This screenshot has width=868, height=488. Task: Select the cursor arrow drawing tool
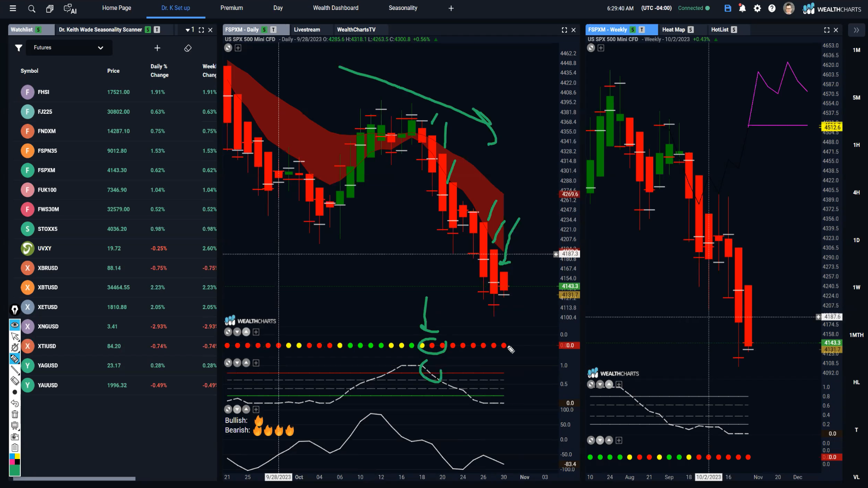point(15,337)
